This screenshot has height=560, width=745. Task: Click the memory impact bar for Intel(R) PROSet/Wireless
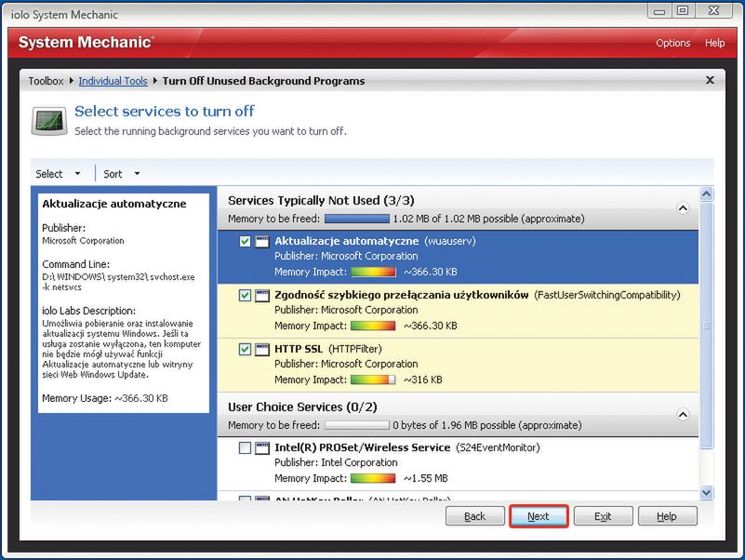click(373, 478)
